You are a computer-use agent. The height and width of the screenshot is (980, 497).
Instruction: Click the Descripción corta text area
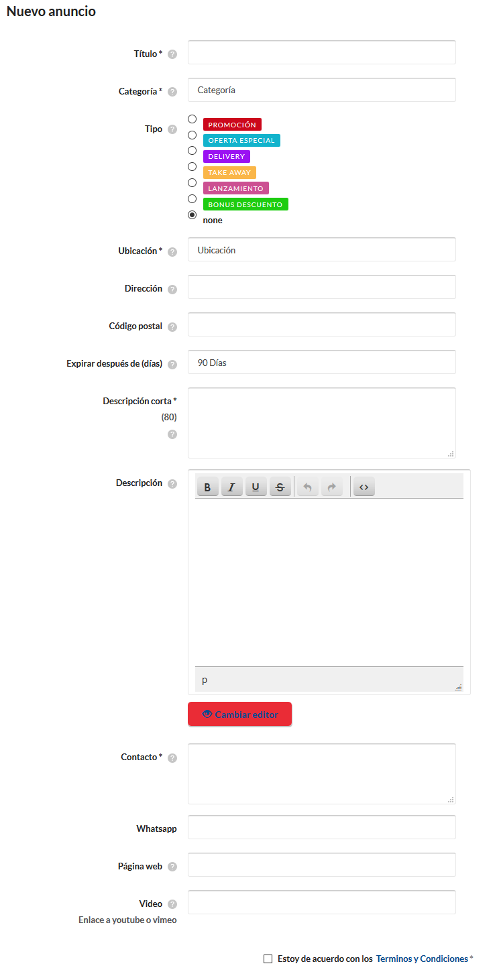tap(321, 423)
